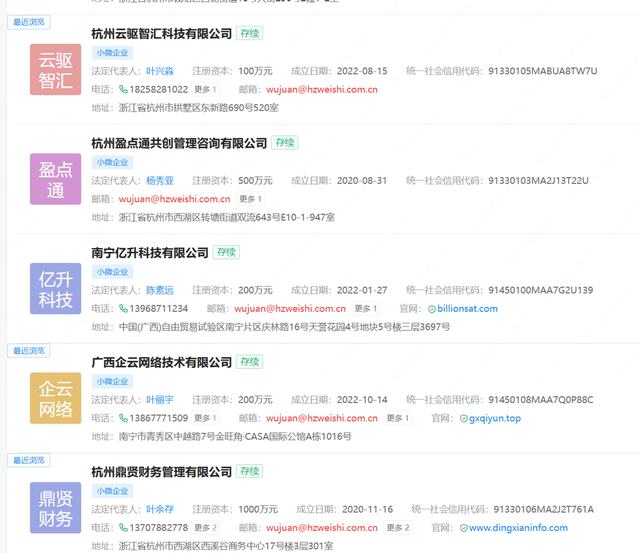Click 存续 status tag of 广西企云网络
This screenshot has height=553, width=640.
(x=249, y=362)
